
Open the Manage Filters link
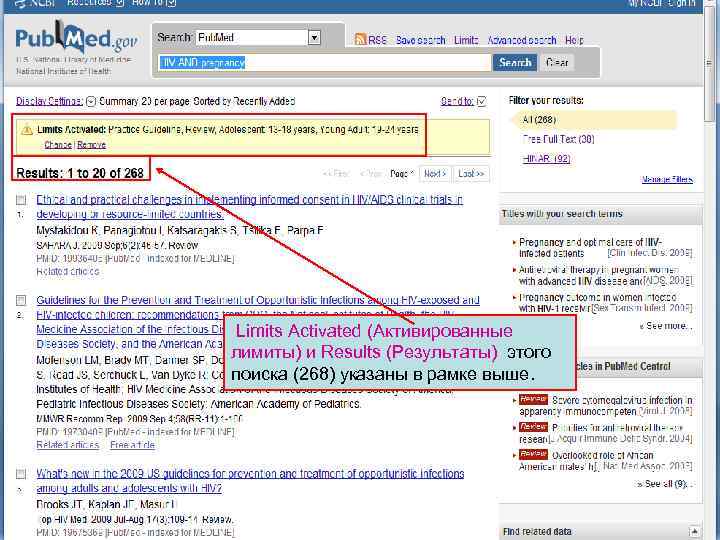667,180
